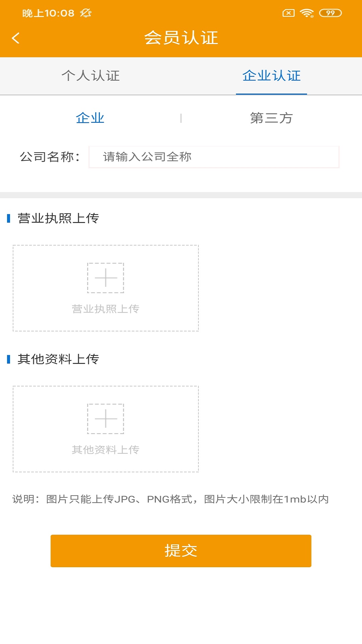Tap the 营业执照上传 gray caption text

pos(106,309)
